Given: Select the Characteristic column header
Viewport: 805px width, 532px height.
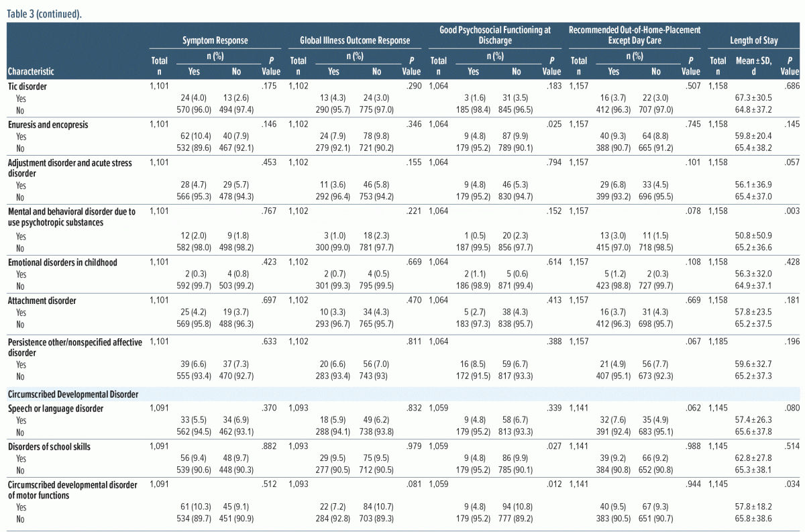Looking at the screenshot, I should (31, 71).
